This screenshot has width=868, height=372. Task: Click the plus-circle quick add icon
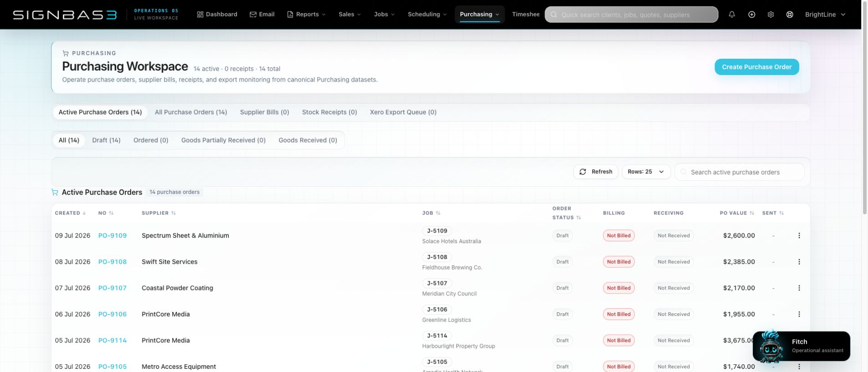coord(752,15)
